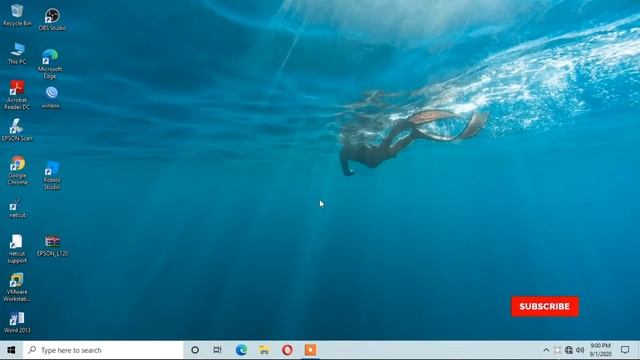
Task: Show hidden system tray icons
Action: coord(546,350)
